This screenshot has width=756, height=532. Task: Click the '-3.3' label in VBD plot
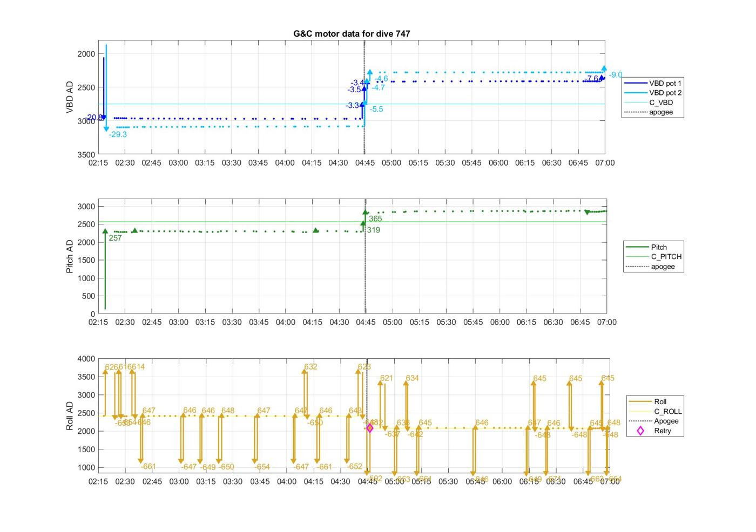(x=353, y=105)
